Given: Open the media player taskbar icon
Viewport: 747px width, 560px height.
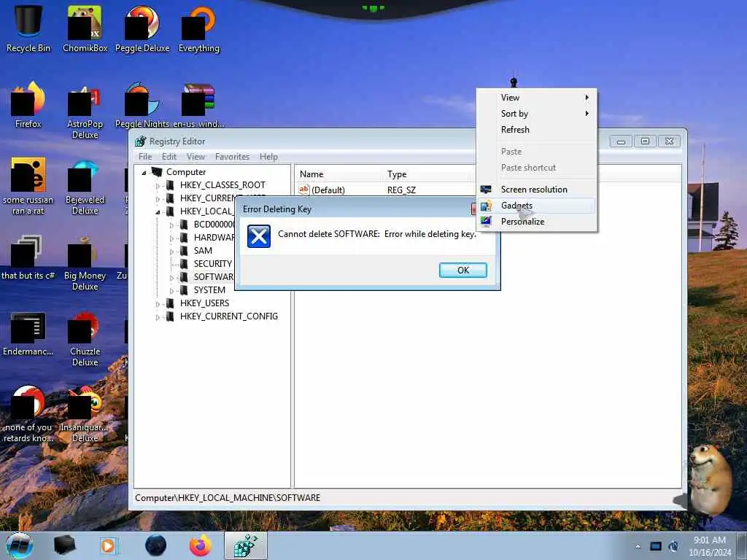Looking at the screenshot, I should click(x=109, y=545).
